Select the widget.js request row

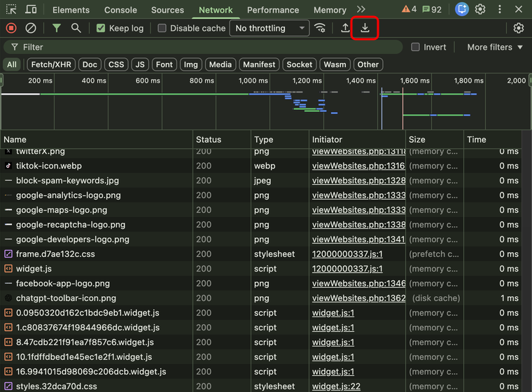pos(260,269)
